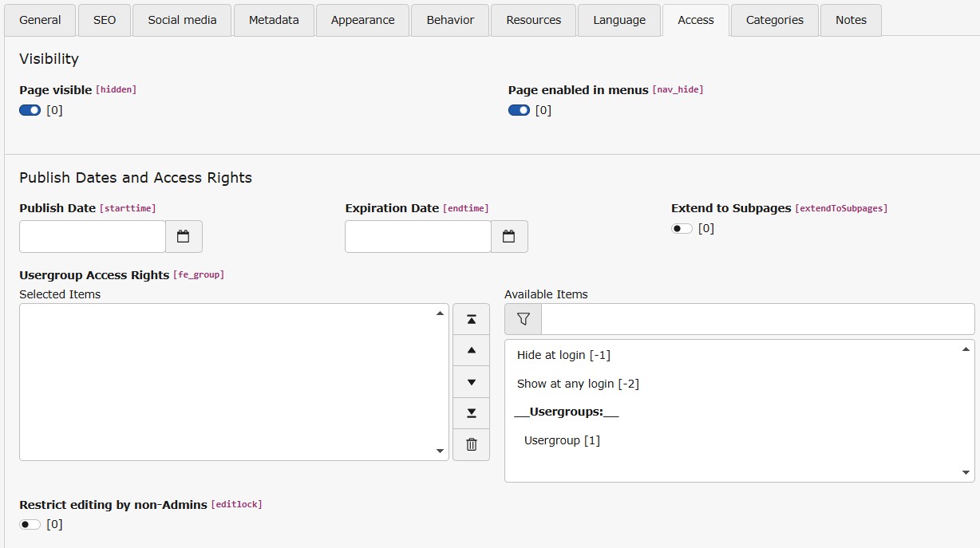Open the Social media tab
This screenshot has height=548, width=980.
tap(182, 20)
